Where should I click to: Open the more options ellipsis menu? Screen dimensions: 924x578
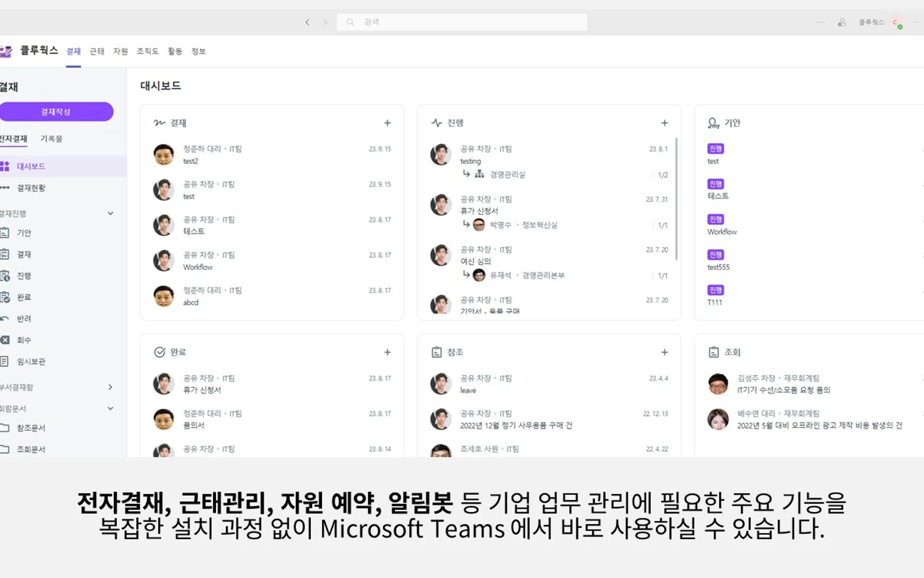pos(821,23)
